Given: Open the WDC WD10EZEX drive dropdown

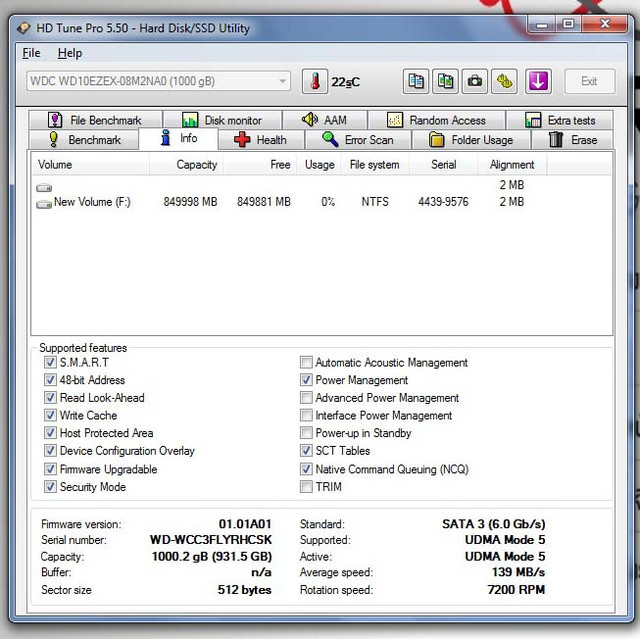Looking at the screenshot, I should 158,81.
